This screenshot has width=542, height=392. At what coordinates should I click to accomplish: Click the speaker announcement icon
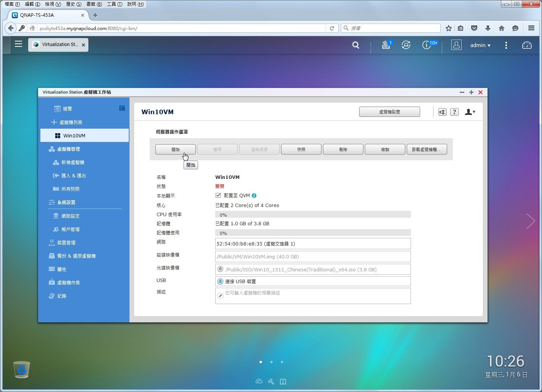(442, 112)
